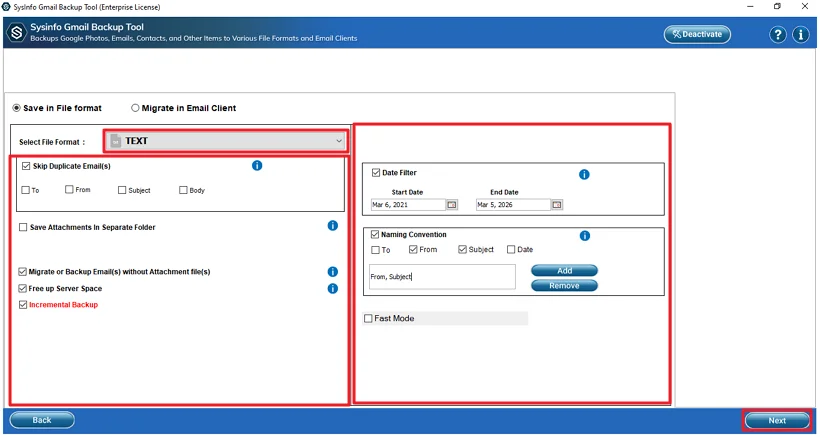
Task: Enable Fast Mode checkbox
Action: point(368,318)
